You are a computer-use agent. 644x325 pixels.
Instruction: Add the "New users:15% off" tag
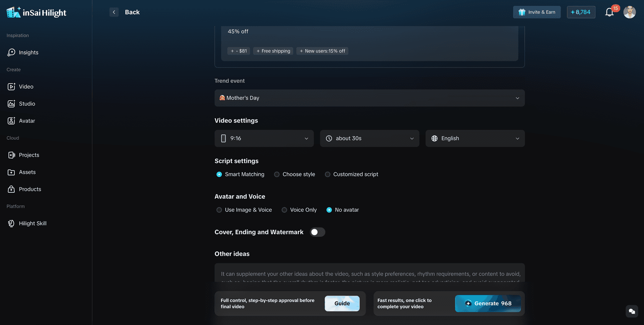coord(322,51)
